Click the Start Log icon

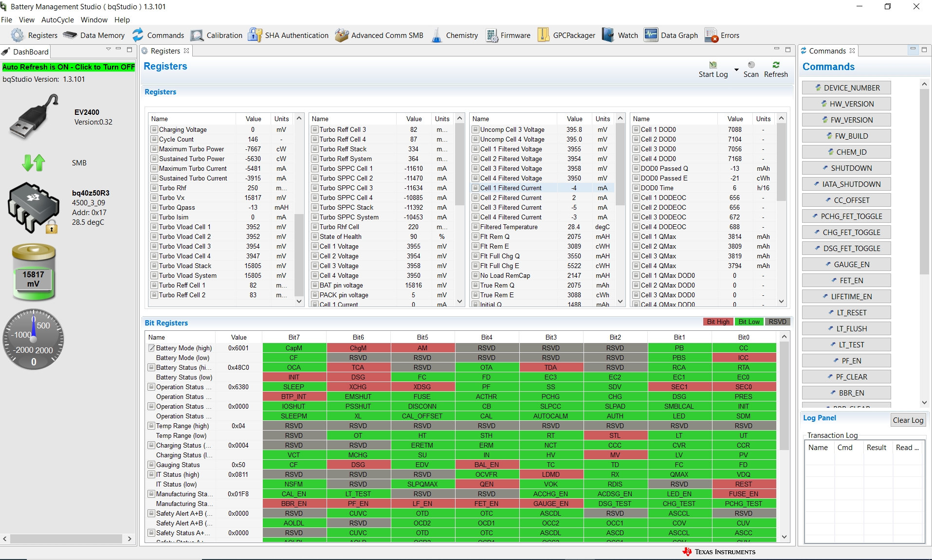pos(713,65)
